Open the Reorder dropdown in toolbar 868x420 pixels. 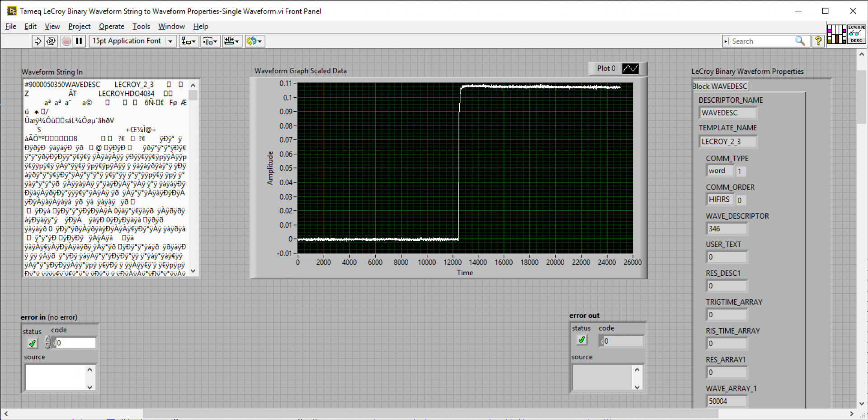point(255,41)
